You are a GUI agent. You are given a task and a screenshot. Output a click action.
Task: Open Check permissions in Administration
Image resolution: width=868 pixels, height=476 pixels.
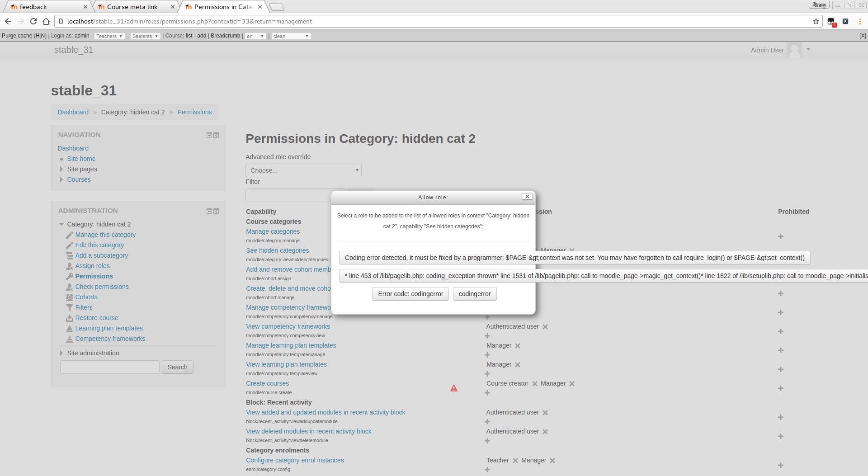click(x=102, y=287)
